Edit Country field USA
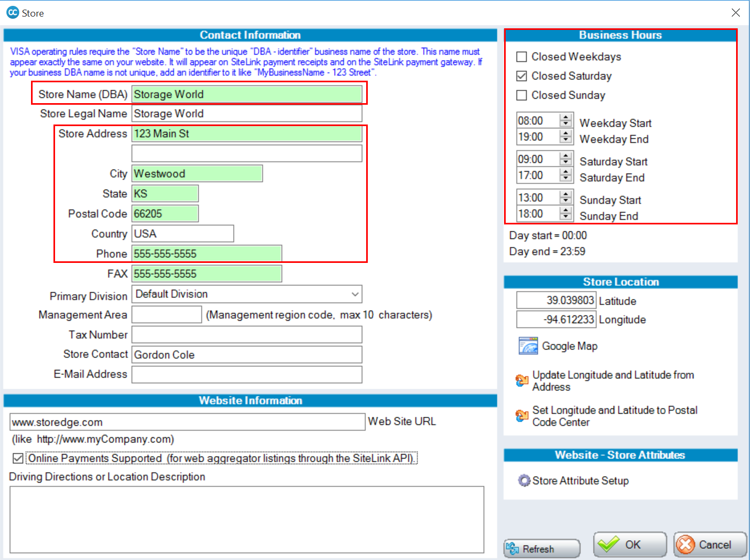The width and height of the screenshot is (750, 560). pyautogui.click(x=183, y=234)
